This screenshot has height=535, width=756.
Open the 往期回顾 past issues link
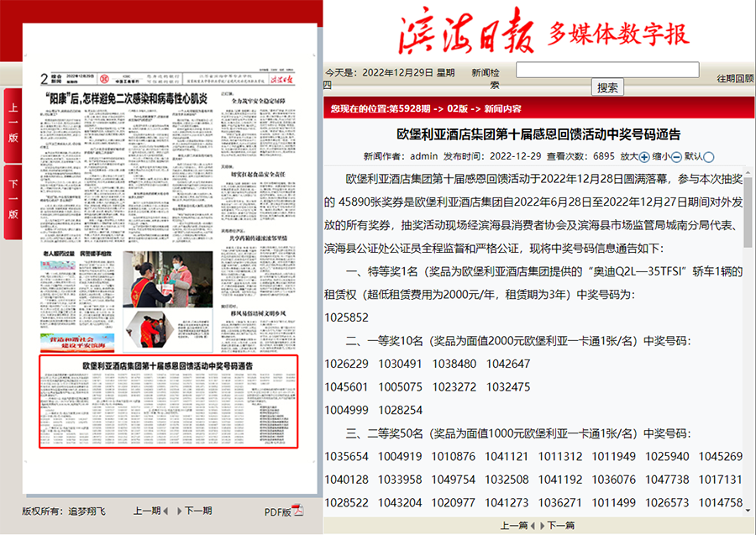pyautogui.click(x=735, y=78)
